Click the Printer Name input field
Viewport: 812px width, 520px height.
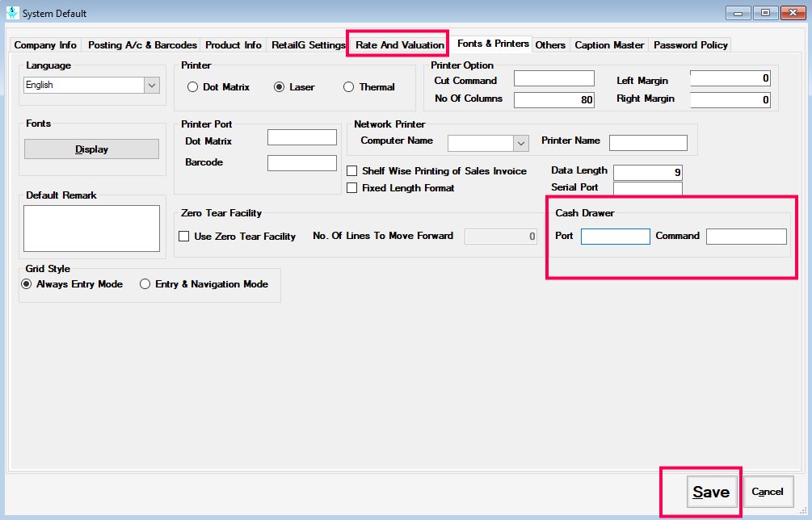tap(648, 143)
